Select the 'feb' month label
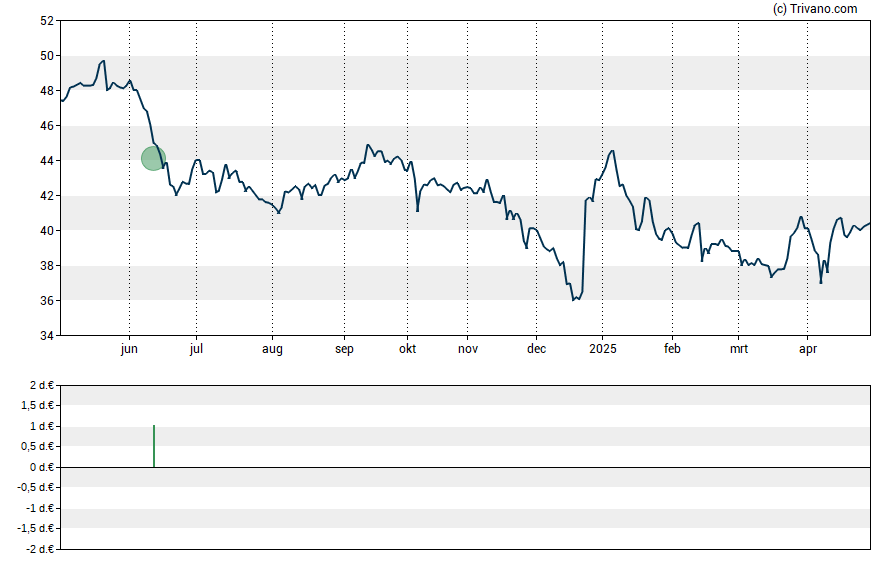This screenshot has height=565, width=888. point(672,349)
